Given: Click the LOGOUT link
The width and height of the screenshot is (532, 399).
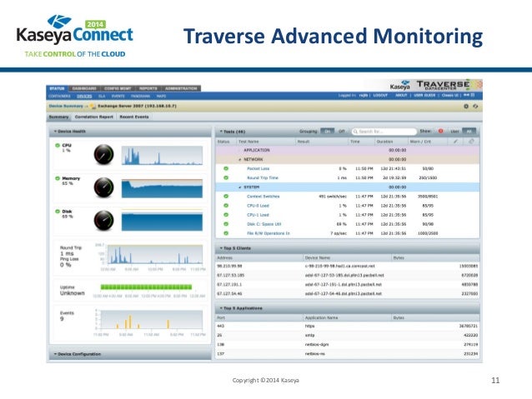Looking at the screenshot, I should coord(380,96).
